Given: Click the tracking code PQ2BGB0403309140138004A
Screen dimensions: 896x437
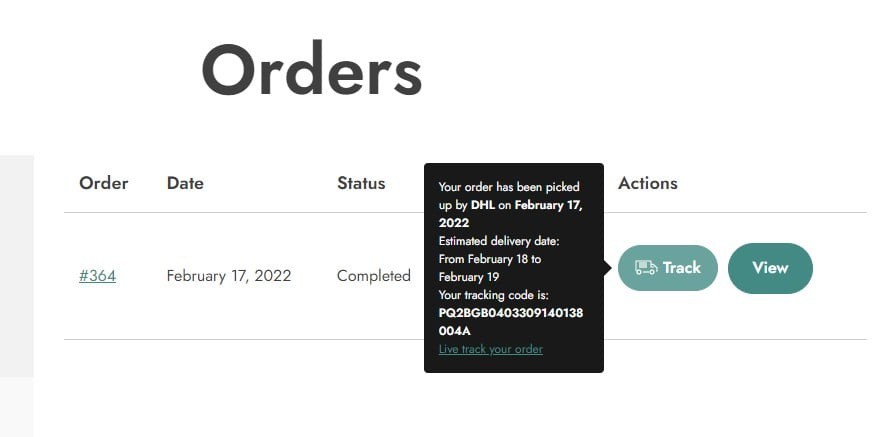Looking at the screenshot, I should point(510,321).
